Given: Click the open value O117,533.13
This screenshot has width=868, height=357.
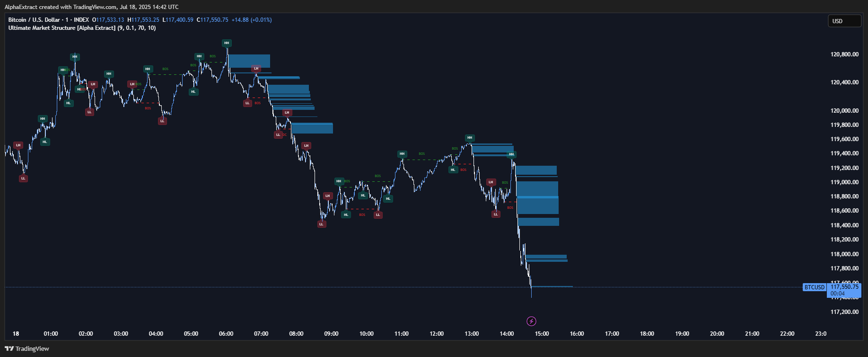Looking at the screenshot, I should (x=108, y=20).
